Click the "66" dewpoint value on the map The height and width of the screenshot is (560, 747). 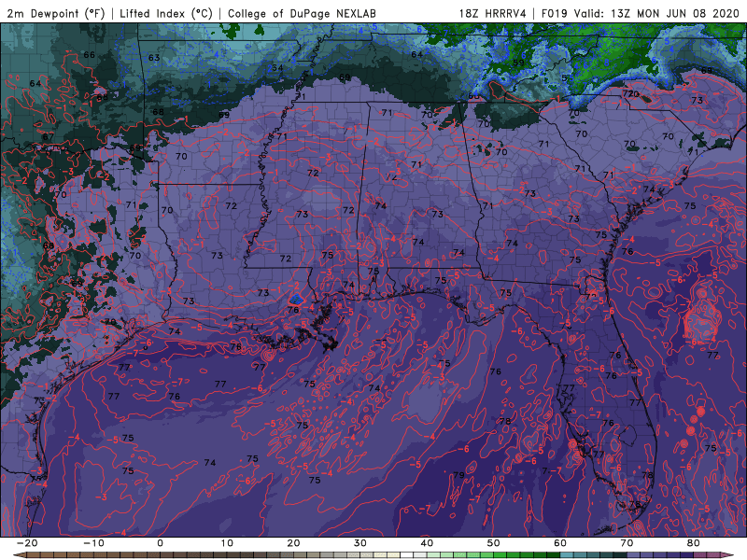[x=89, y=55]
